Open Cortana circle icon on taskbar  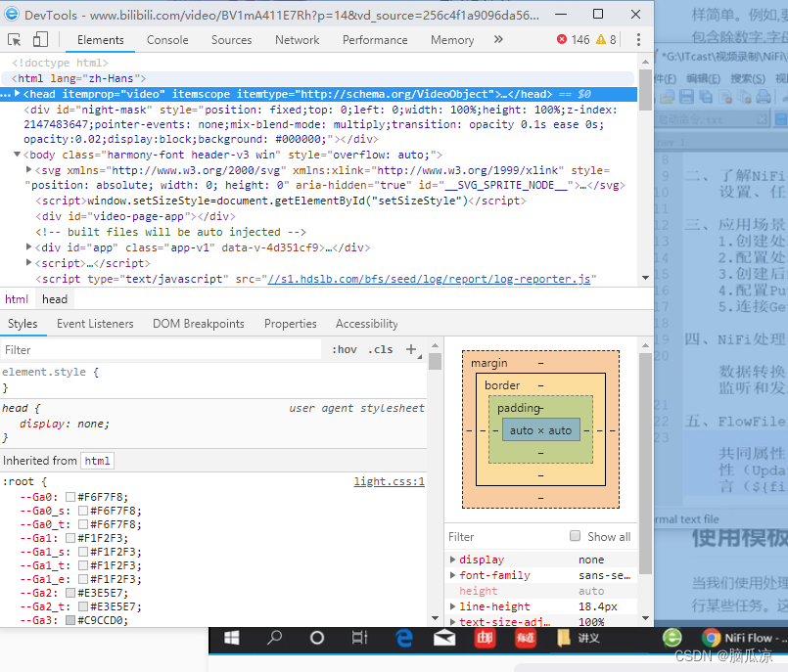(317, 638)
